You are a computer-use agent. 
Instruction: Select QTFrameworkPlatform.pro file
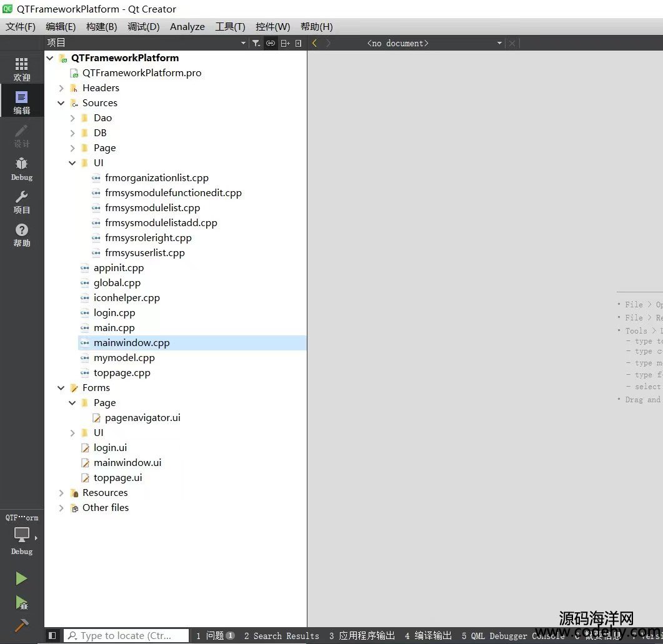142,73
